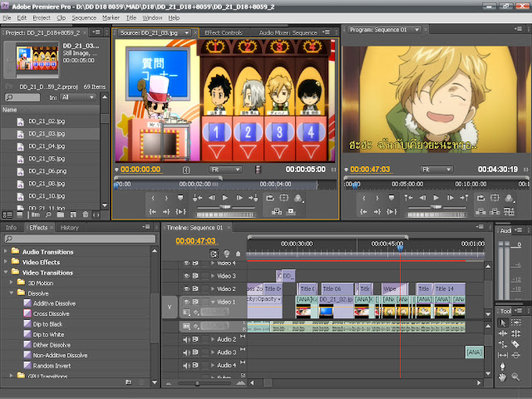Open the Program Sequence 01 dropdown

(x=416, y=30)
